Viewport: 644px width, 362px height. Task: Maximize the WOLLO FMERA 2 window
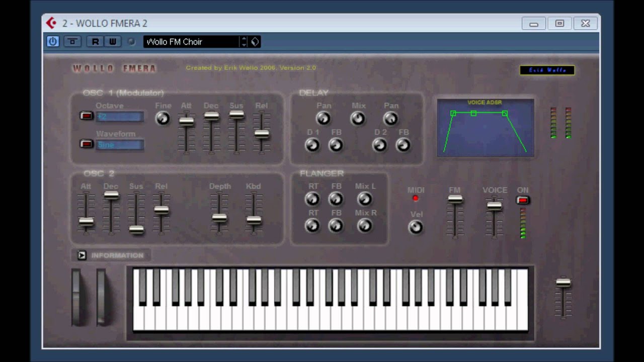pyautogui.click(x=559, y=24)
